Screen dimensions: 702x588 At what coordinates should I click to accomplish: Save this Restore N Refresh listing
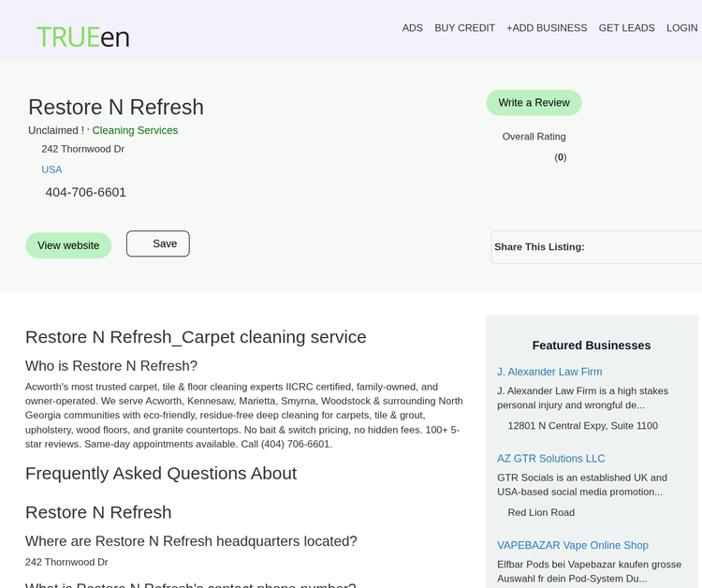[x=157, y=243]
